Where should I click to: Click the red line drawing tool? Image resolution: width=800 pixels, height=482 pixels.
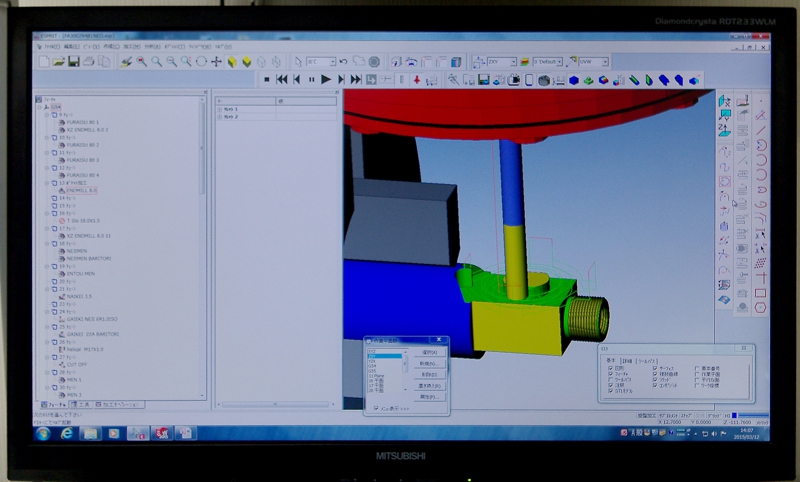761,131
